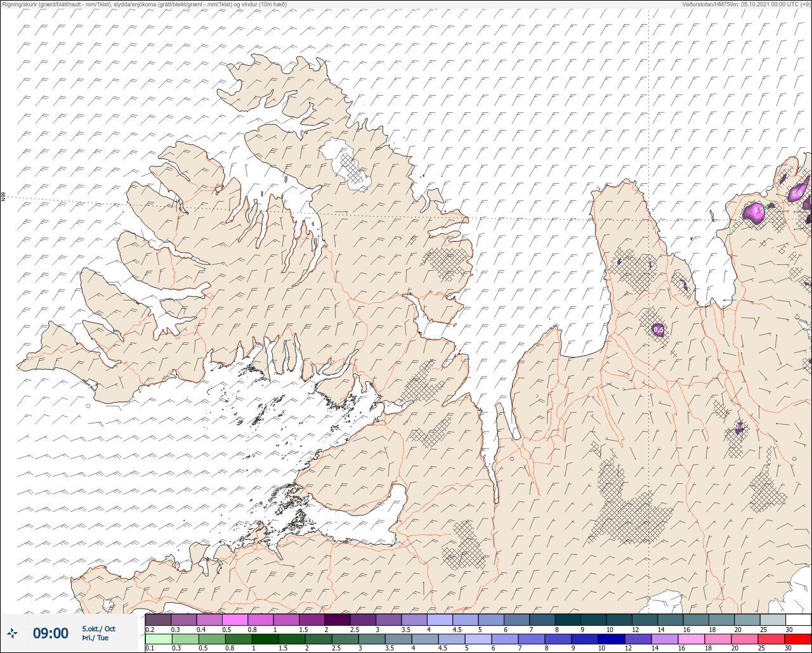This screenshot has width=812, height=653.
Task: Click the purple precipitation blob labeled 0.5 inland
Action: pyautogui.click(x=658, y=330)
